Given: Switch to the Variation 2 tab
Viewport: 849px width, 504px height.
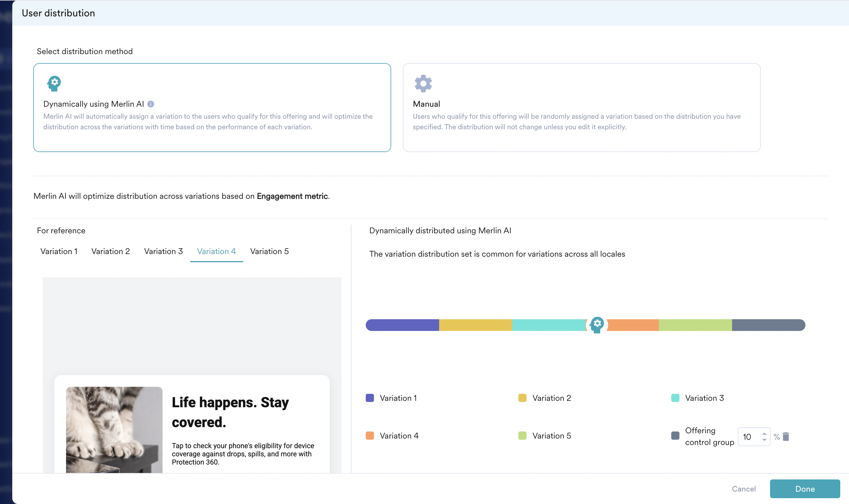Looking at the screenshot, I should pyautogui.click(x=111, y=251).
